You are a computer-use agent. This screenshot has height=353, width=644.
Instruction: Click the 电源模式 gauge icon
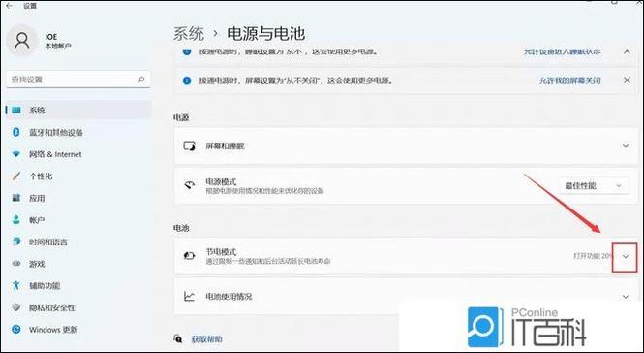coord(190,185)
